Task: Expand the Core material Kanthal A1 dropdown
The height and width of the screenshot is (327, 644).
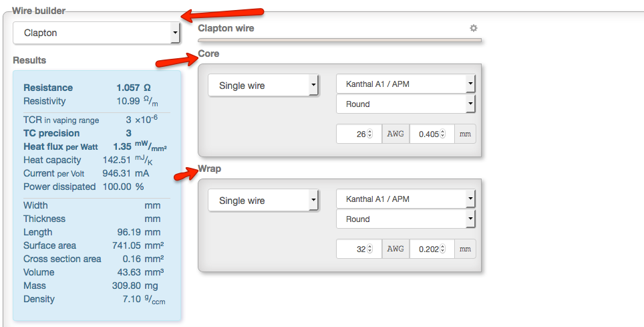Action: pyautogui.click(x=406, y=84)
